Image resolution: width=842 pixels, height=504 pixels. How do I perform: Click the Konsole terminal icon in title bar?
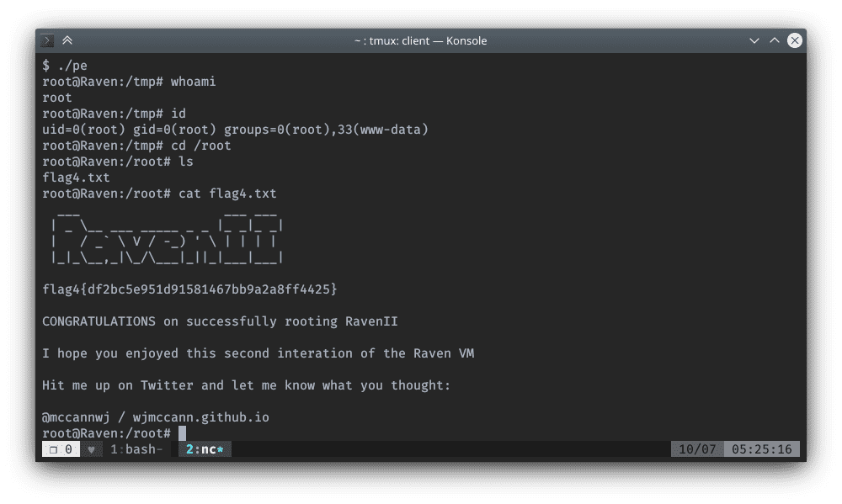[48, 40]
